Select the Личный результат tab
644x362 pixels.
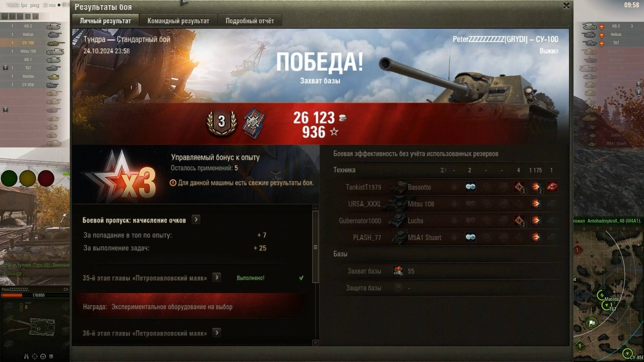click(x=105, y=21)
